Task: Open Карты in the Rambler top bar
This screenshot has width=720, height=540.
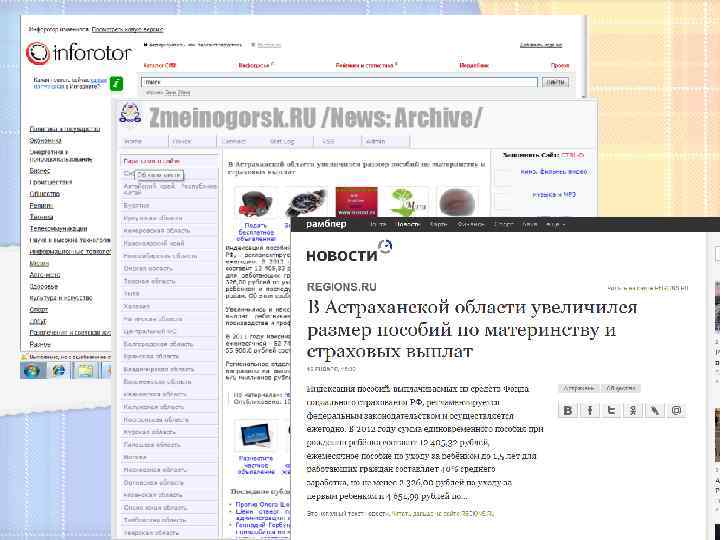Action: 439,225
